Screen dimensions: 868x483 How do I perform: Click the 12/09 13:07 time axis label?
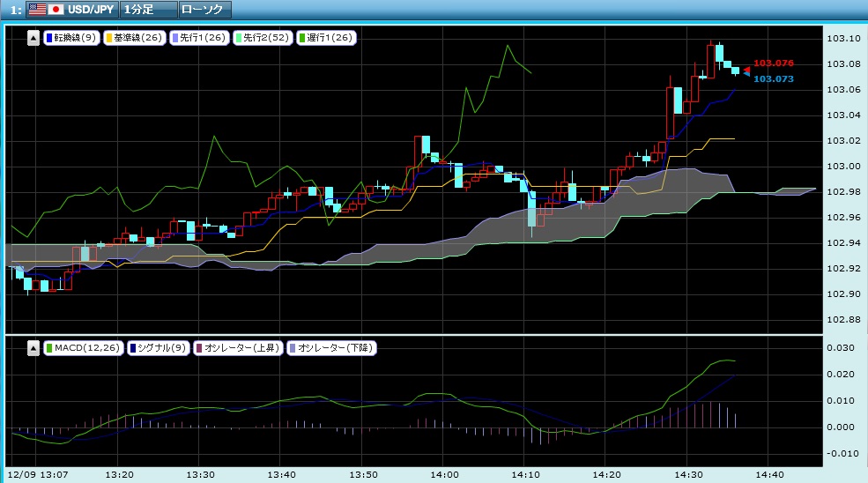[38, 475]
